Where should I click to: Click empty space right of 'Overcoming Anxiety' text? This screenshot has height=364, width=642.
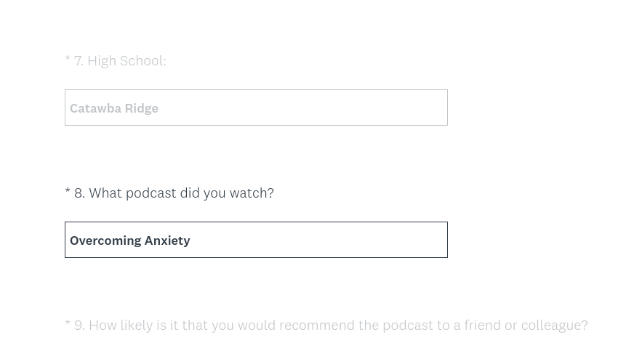tap(320, 240)
